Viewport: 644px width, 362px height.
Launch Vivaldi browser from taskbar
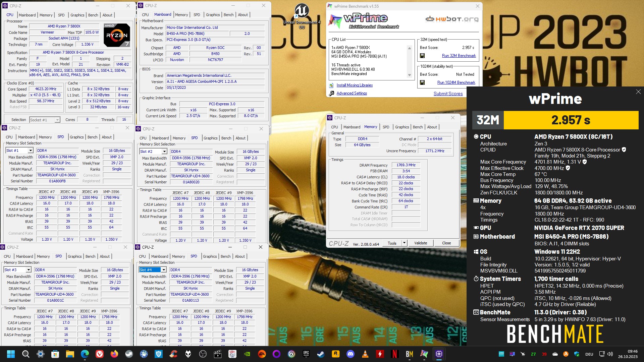point(99,354)
